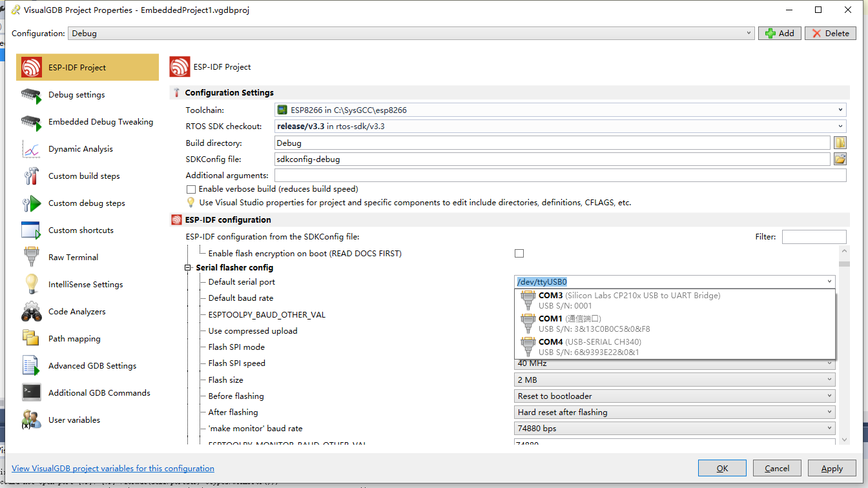The height and width of the screenshot is (488, 868).
Task: Open the Flash SPI speed 40 MHz dropdown
Action: (x=675, y=364)
